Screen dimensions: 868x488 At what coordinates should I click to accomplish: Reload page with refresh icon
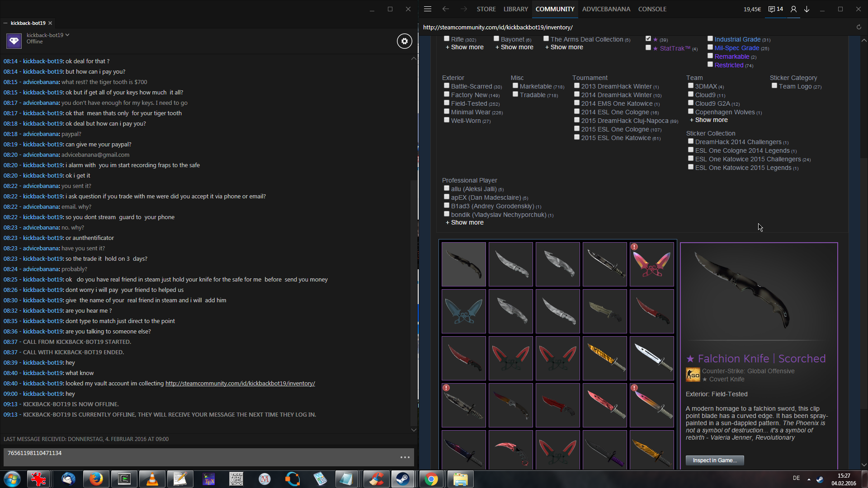tap(859, 27)
